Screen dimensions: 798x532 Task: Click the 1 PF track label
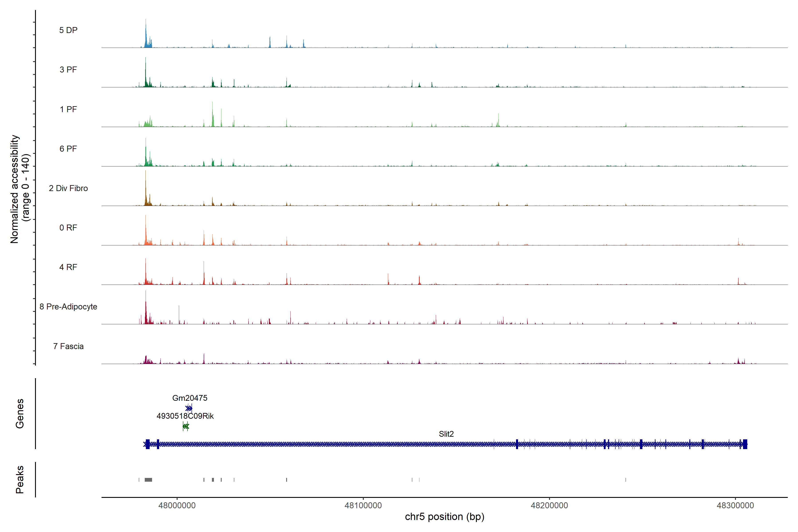(x=68, y=109)
